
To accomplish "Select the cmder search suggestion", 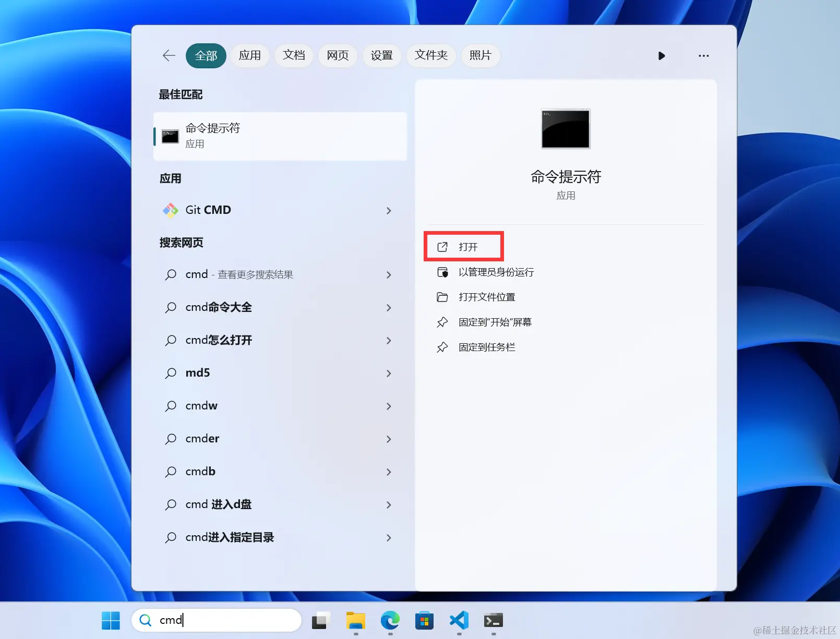I will [280, 439].
